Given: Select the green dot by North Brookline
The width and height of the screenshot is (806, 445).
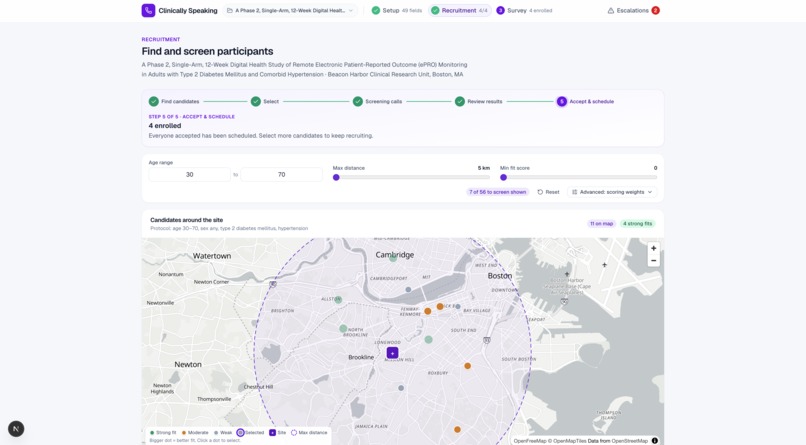Looking at the screenshot, I should point(343,328).
